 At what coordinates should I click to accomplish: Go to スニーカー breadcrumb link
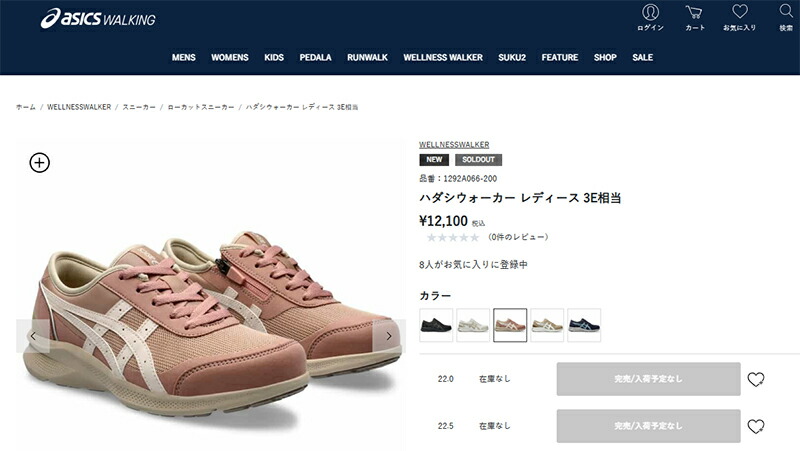139,107
